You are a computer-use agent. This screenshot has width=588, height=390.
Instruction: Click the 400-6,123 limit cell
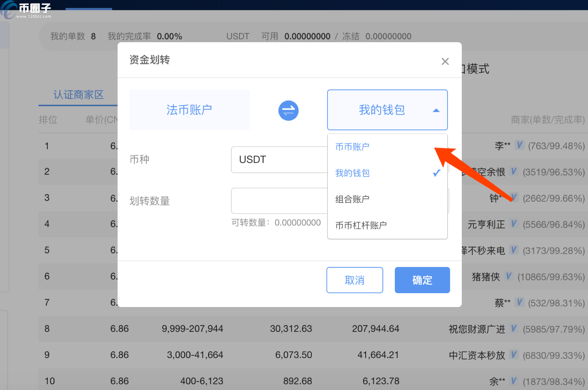[202, 381]
